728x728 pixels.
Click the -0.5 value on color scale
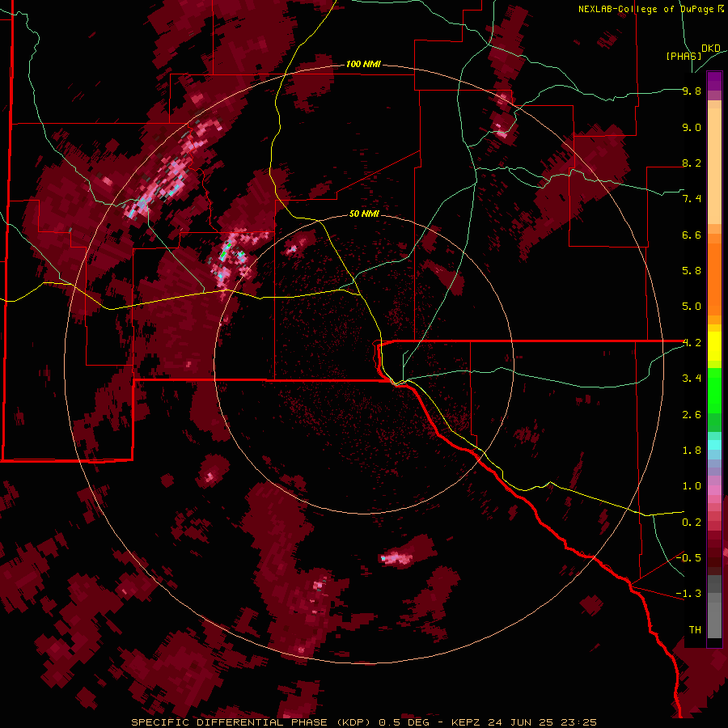pos(688,558)
